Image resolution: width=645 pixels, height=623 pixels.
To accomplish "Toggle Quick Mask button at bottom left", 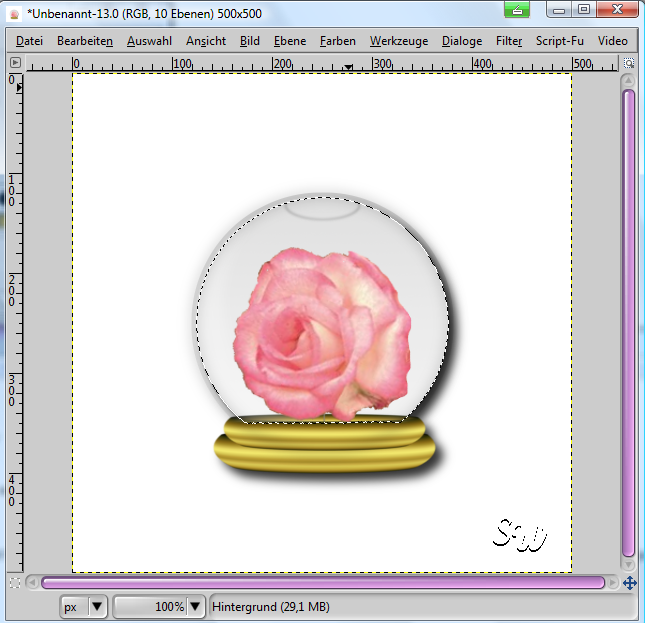I will [15, 583].
